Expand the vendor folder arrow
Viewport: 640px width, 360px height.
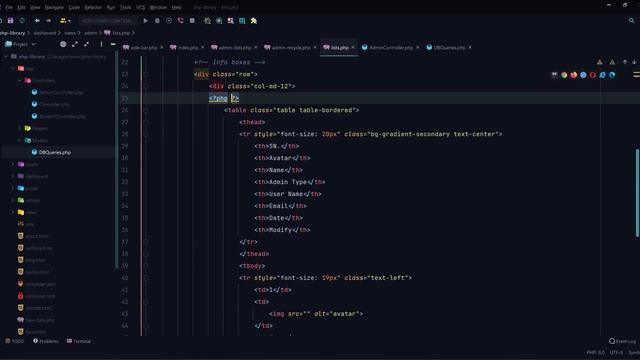coord(13,200)
